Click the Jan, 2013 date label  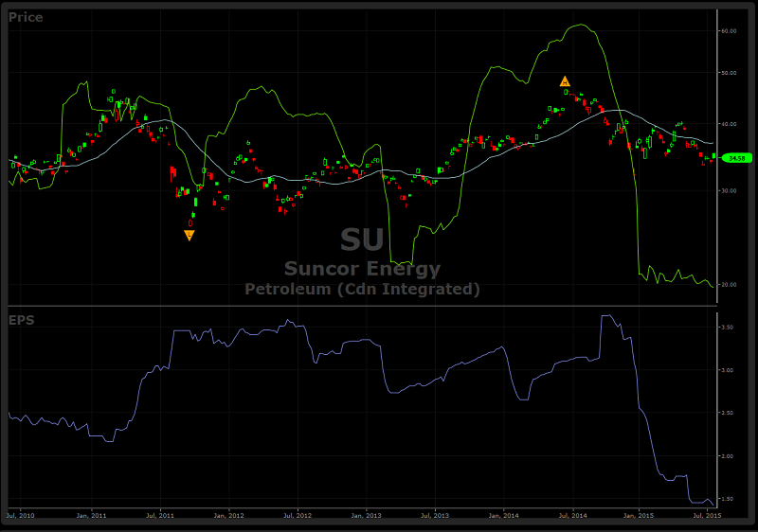pos(366,516)
